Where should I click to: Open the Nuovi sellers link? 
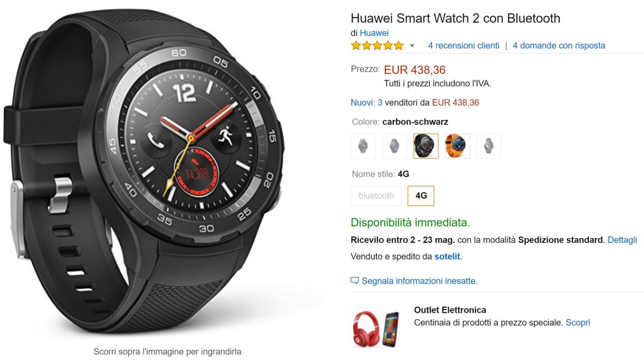(x=362, y=102)
